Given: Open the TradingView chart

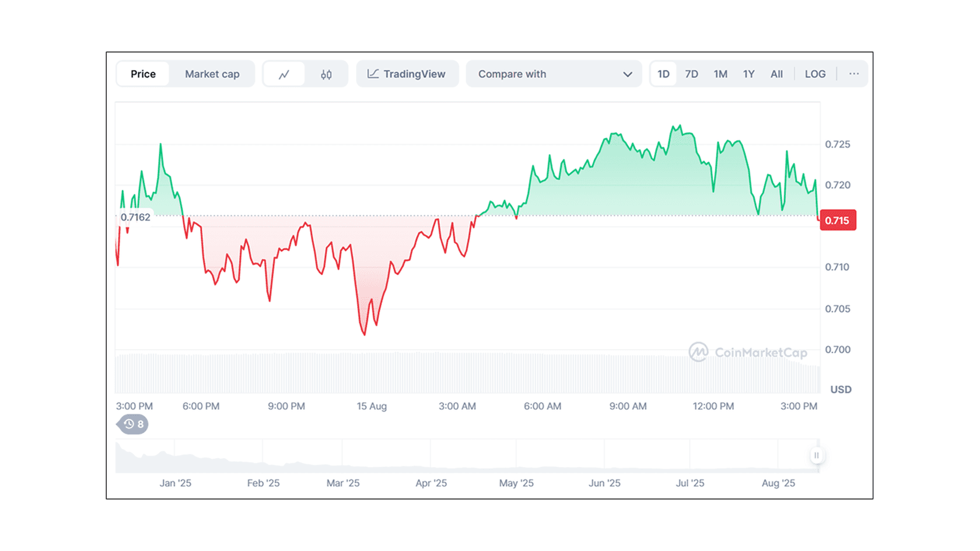Looking at the screenshot, I should (407, 74).
